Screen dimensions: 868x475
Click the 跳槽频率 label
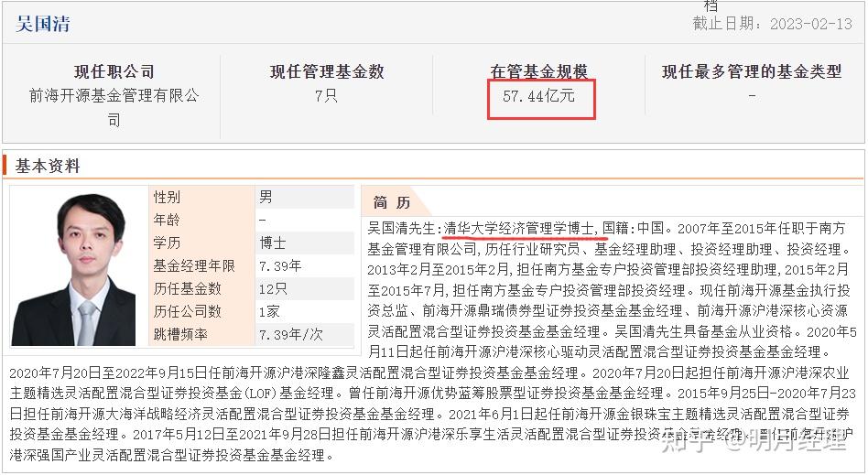click(x=180, y=335)
